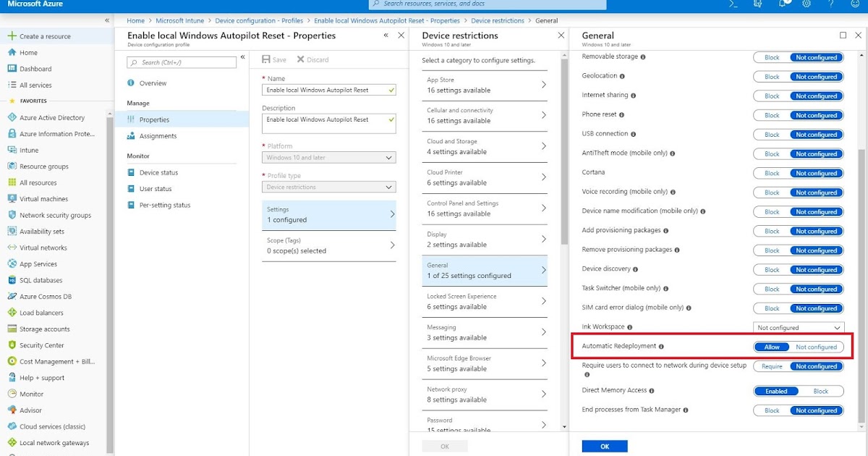The height and width of the screenshot is (456, 868).
Task: Switch Direct Memory Access to Block
Action: pyautogui.click(x=821, y=391)
